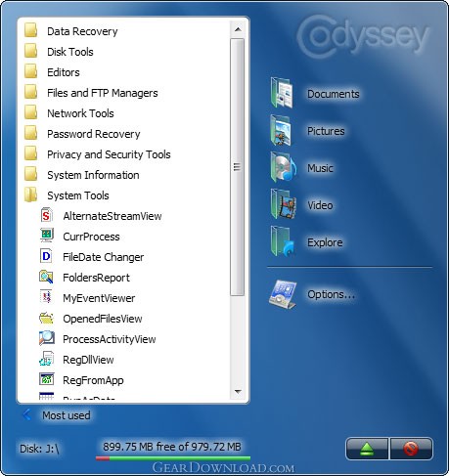Collapse the open System Tools folder icon

click(31, 195)
